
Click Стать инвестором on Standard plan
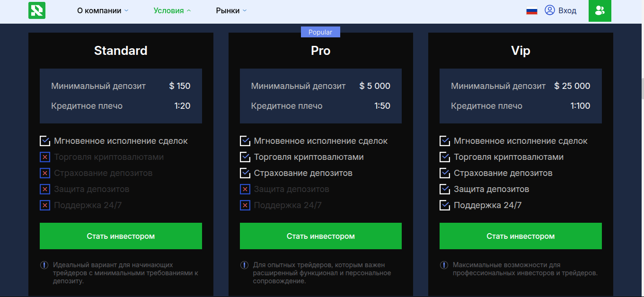pos(121,236)
